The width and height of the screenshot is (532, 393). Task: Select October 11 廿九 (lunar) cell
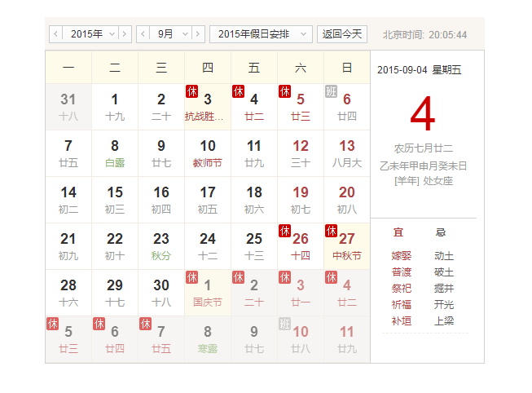[347, 339]
